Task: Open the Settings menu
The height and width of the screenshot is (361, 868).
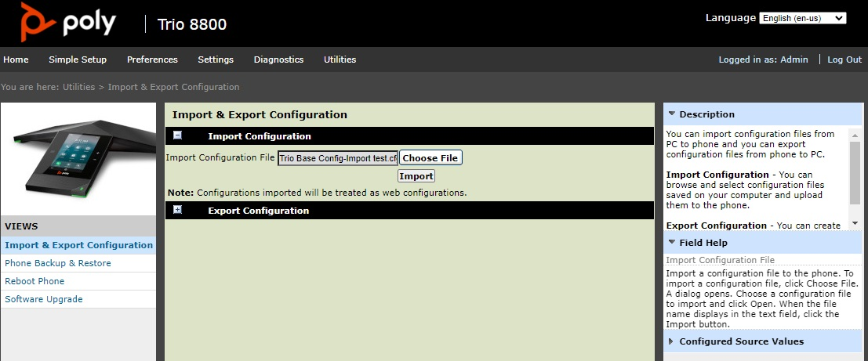Action: point(216,60)
